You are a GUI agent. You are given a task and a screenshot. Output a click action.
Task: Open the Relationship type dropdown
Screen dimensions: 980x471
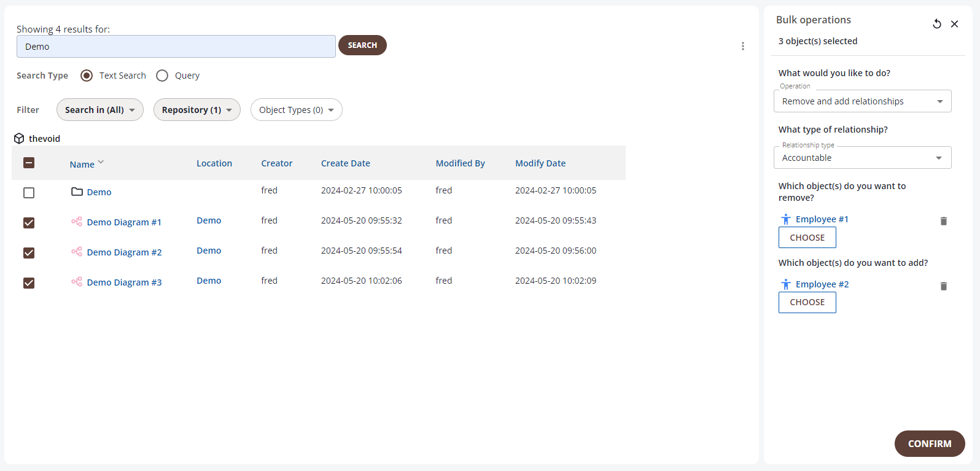pos(862,158)
